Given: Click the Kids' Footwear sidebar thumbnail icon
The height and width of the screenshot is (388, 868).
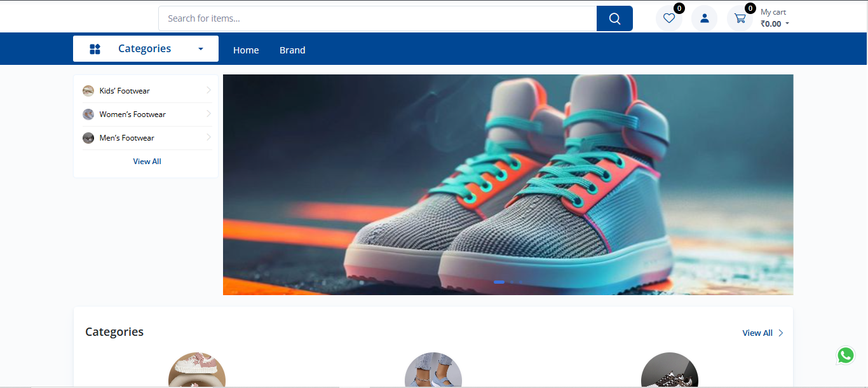Looking at the screenshot, I should [x=88, y=91].
